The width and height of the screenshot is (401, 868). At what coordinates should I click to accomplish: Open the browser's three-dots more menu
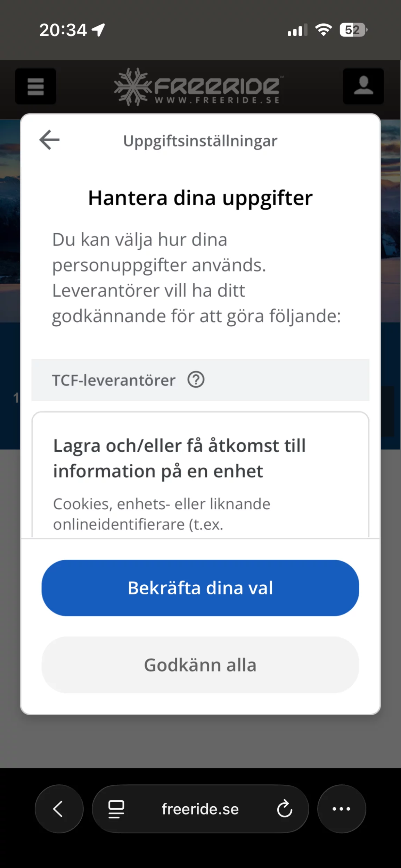coord(341,809)
